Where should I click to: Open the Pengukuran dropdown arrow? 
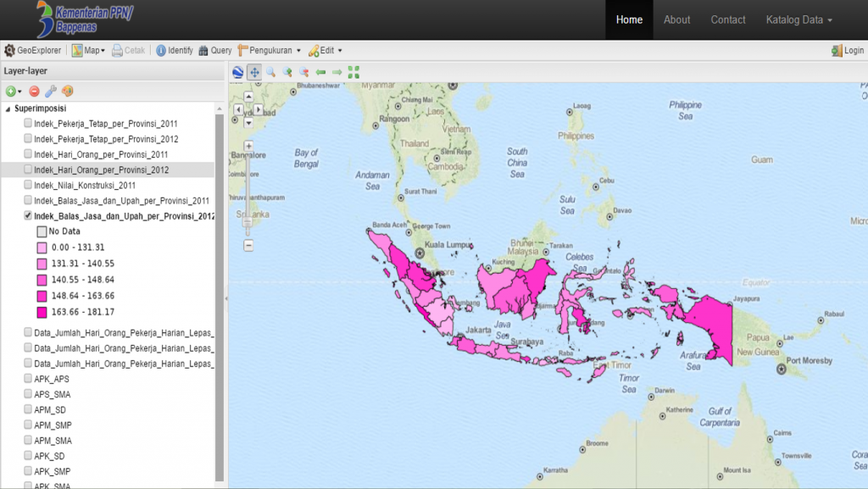pos(300,50)
